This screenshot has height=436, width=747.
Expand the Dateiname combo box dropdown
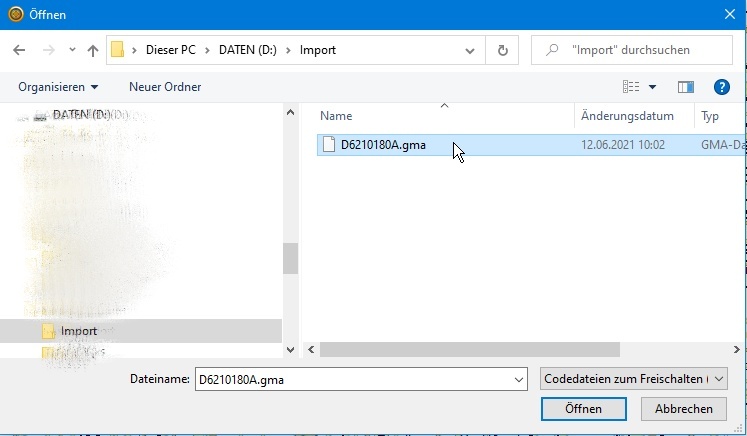(x=518, y=380)
